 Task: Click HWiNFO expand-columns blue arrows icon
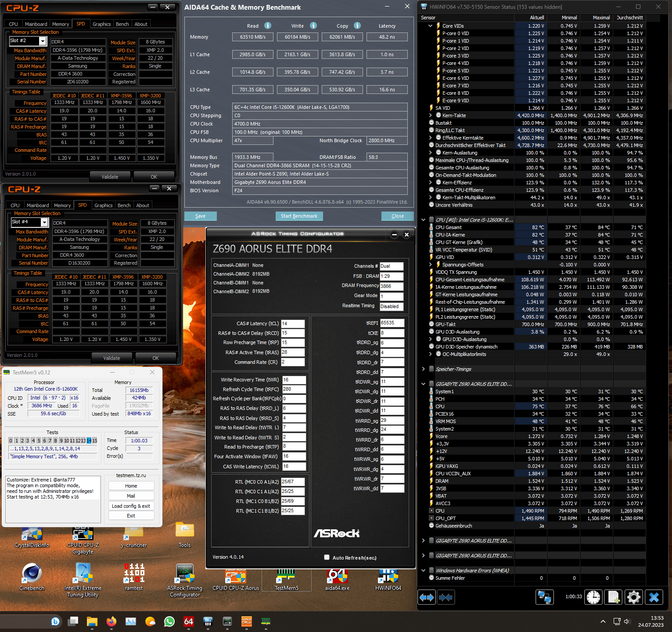point(427,597)
